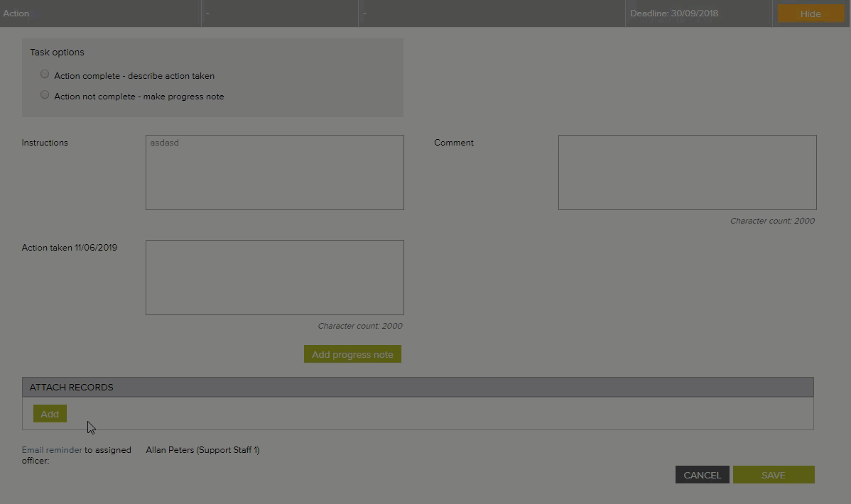Save the action task

773,475
